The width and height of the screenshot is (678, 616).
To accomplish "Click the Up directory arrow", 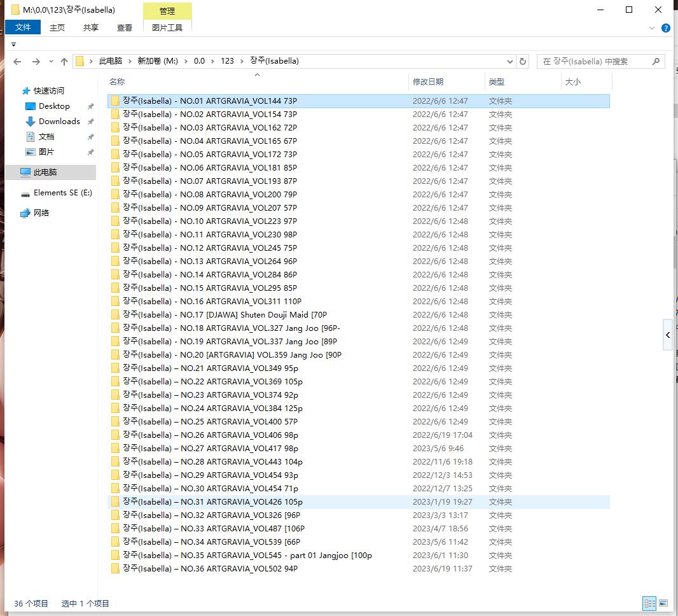I will (64, 62).
